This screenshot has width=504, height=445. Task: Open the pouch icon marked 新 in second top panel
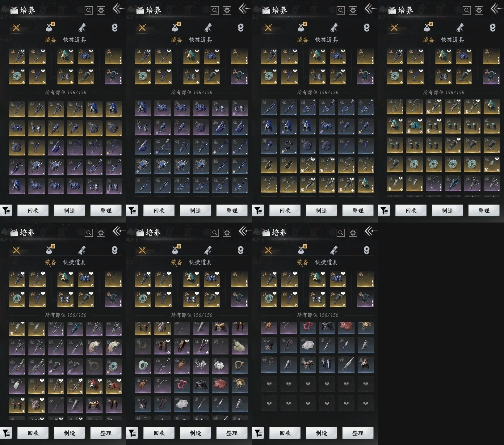176,28
